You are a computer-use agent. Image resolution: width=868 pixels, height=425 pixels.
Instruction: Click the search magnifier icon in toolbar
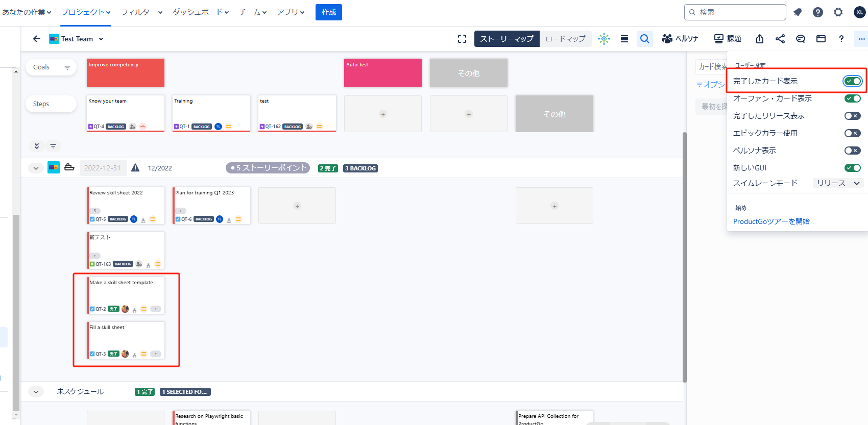(644, 39)
